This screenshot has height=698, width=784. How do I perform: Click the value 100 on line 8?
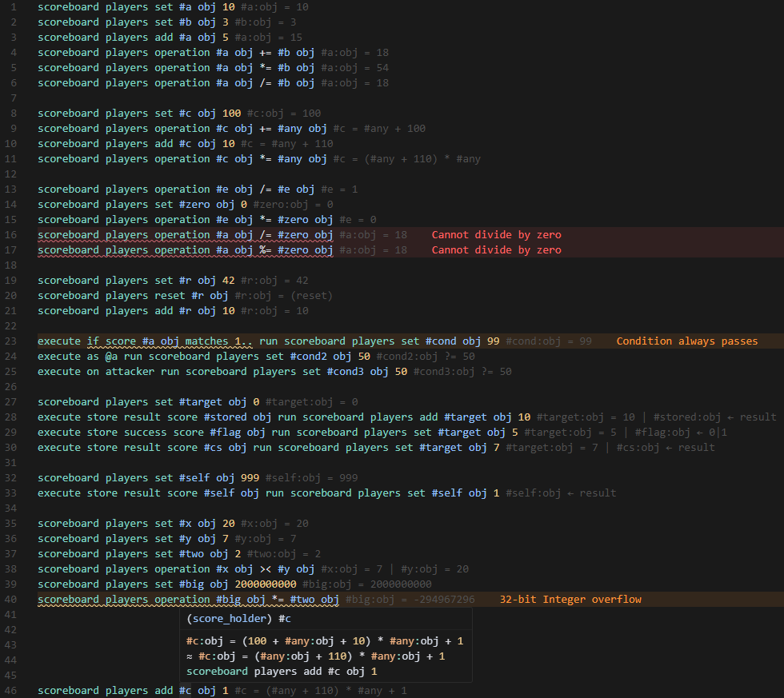231,114
